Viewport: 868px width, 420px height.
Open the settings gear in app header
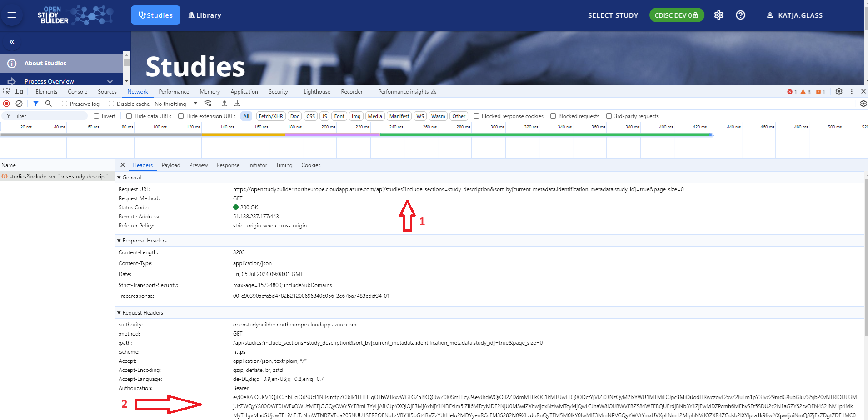pyautogui.click(x=718, y=15)
